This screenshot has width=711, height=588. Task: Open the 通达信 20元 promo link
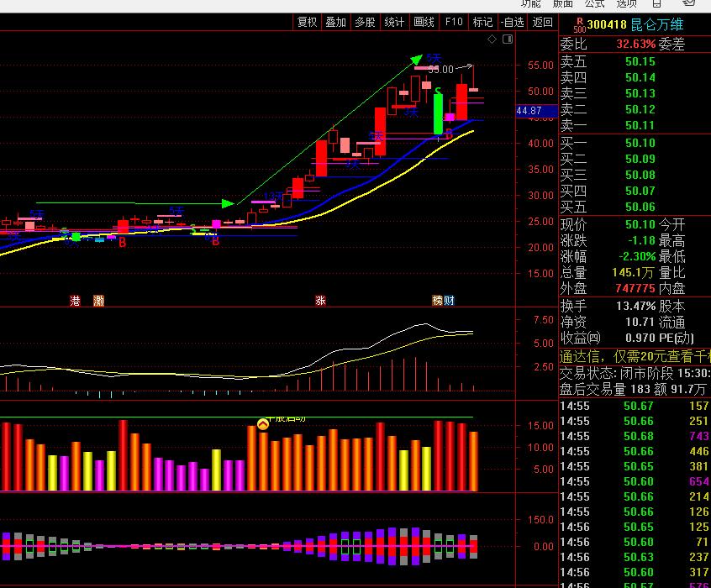635,357
